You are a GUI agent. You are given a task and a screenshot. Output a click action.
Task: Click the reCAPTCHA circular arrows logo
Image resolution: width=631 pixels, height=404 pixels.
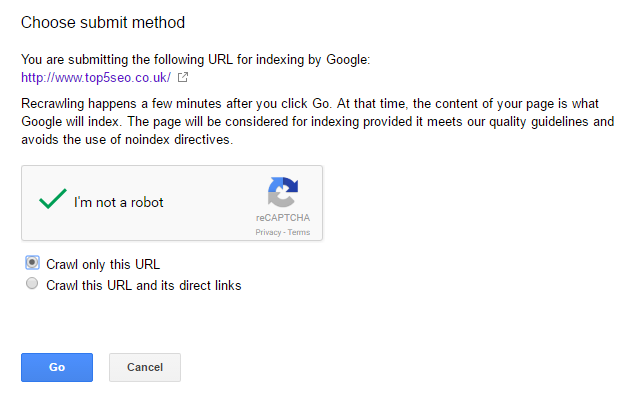(283, 192)
